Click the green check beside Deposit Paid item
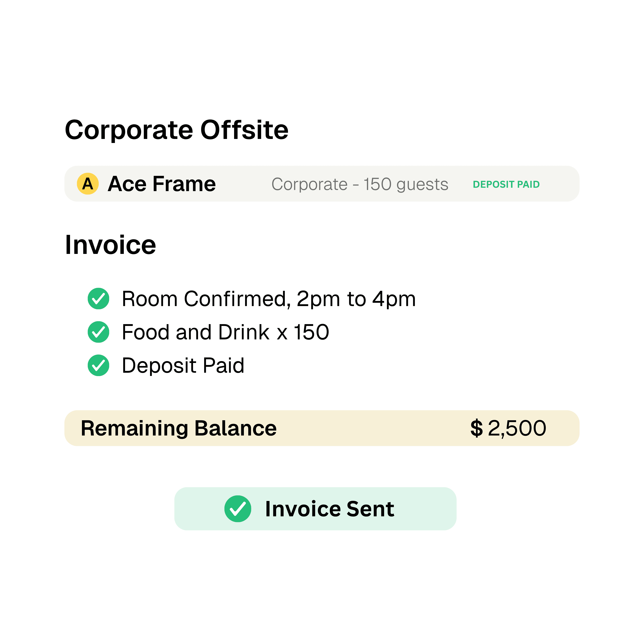This screenshot has width=644, height=644. pyautogui.click(x=98, y=365)
